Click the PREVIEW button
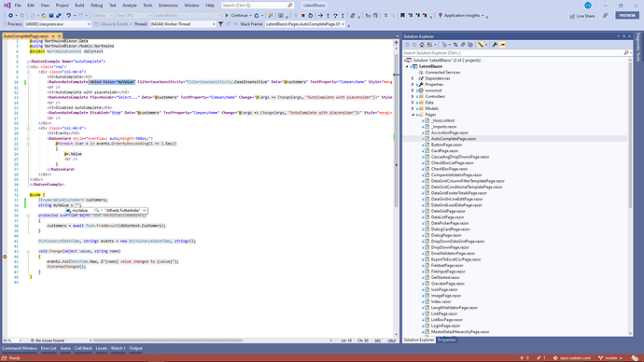Screen dimensions: 644x362 tap(627, 15)
